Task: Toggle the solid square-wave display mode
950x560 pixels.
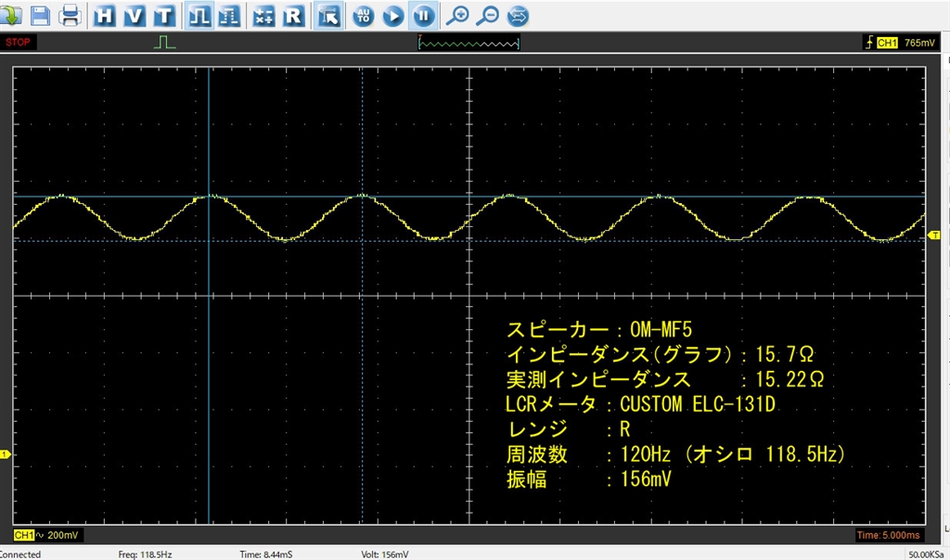Action: [x=200, y=16]
